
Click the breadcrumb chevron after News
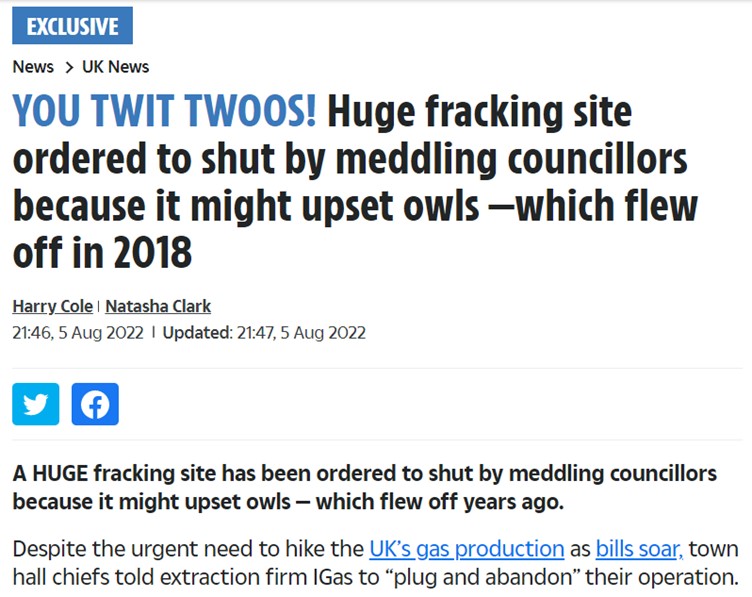(68, 67)
